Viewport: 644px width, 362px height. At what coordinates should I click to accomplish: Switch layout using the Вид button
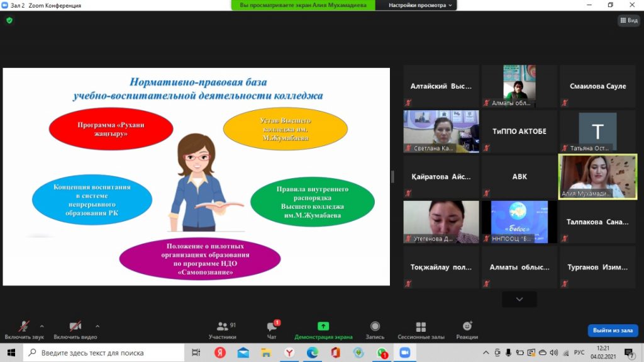[x=628, y=20]
